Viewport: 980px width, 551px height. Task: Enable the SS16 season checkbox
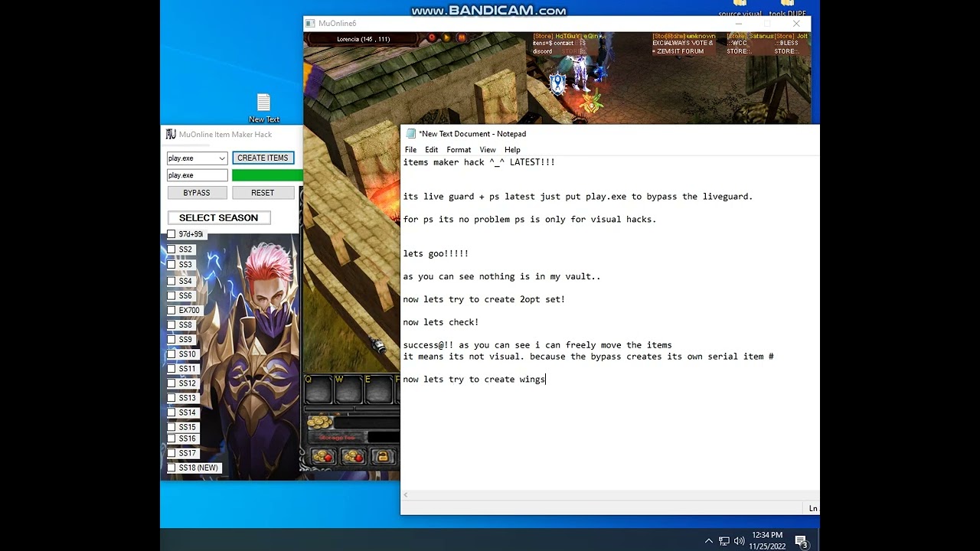point(171,439)
